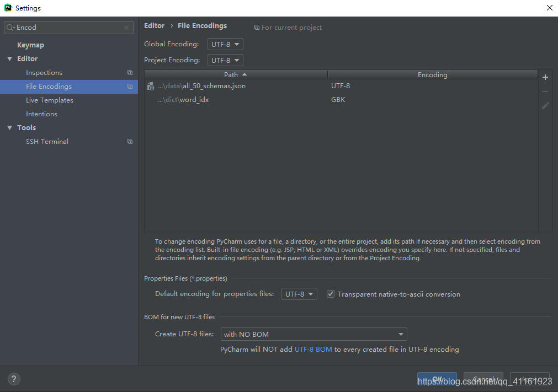Viewport: 558px width, 392px height.
Task: Select Live Templates in the sidebar
Action: pyautogui.click(x=49, y=100)
